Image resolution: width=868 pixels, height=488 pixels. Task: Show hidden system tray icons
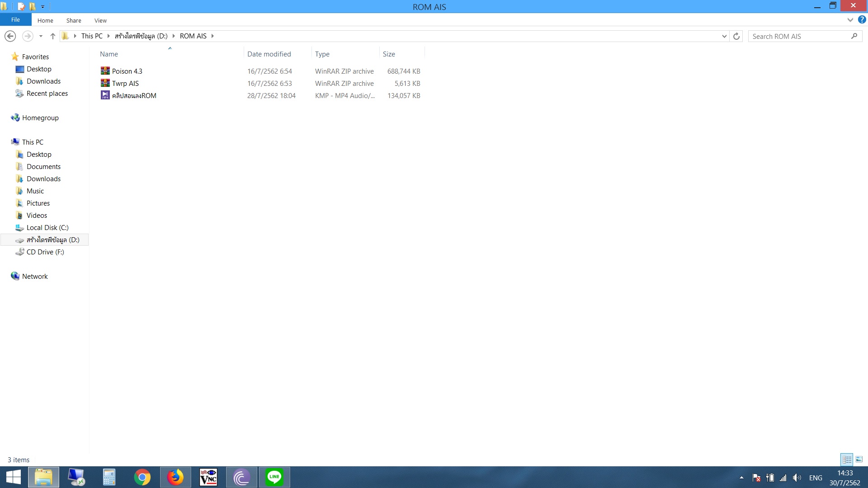(x=741, y=478)
